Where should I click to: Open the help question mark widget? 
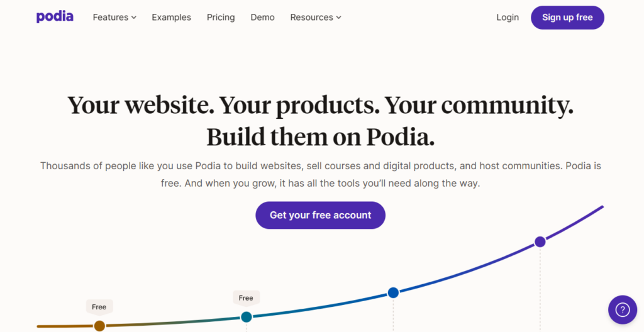click(x=623, y=310)
